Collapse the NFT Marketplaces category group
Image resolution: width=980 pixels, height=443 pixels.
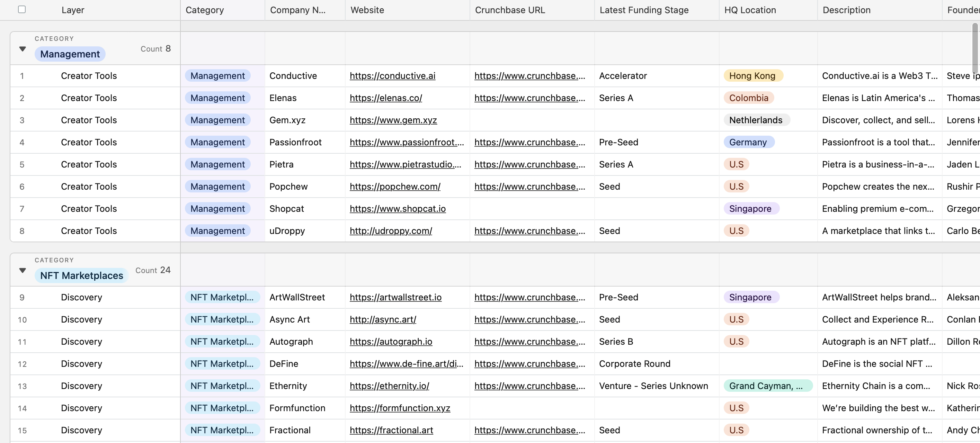click(23, 270)
